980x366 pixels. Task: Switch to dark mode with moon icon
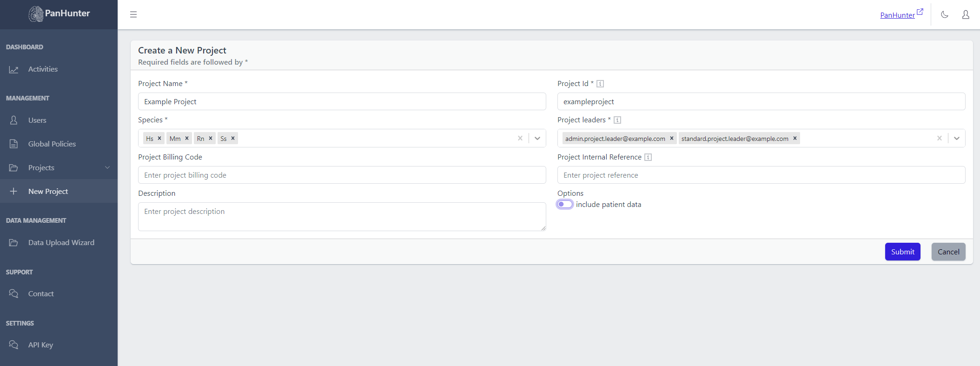pyautogui.click(x=944, y=14)
